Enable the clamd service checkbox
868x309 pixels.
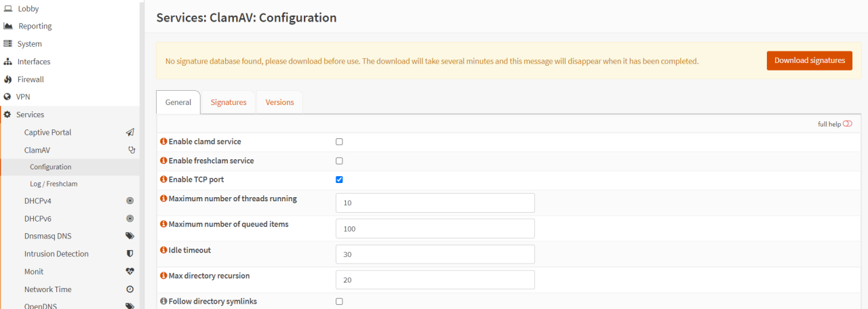tap(340, 142)
